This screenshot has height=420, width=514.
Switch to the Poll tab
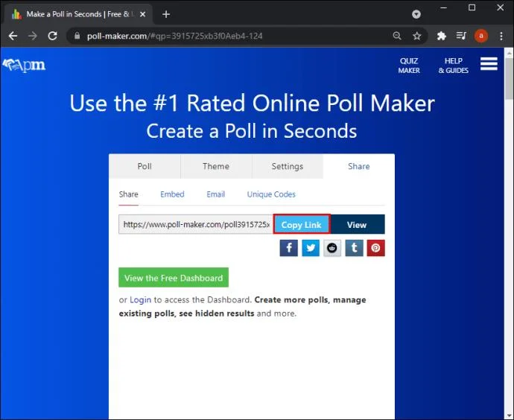pos(145,166)
